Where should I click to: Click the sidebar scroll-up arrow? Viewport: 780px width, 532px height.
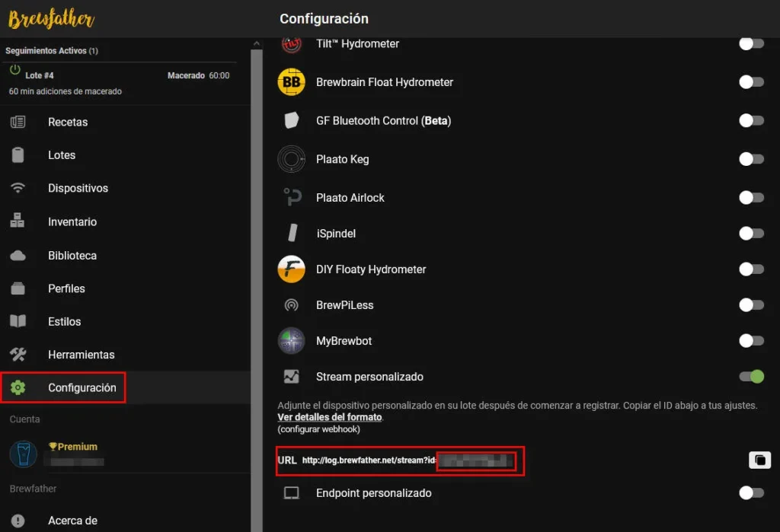[256, 43]
